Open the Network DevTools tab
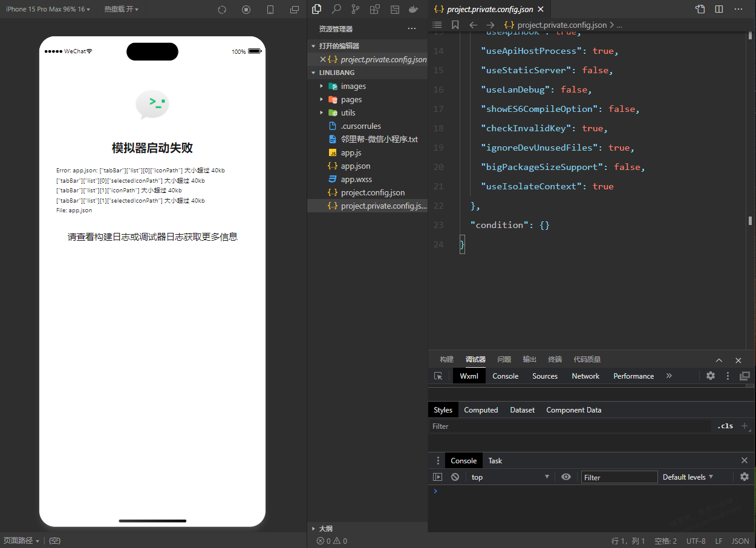 585,376
